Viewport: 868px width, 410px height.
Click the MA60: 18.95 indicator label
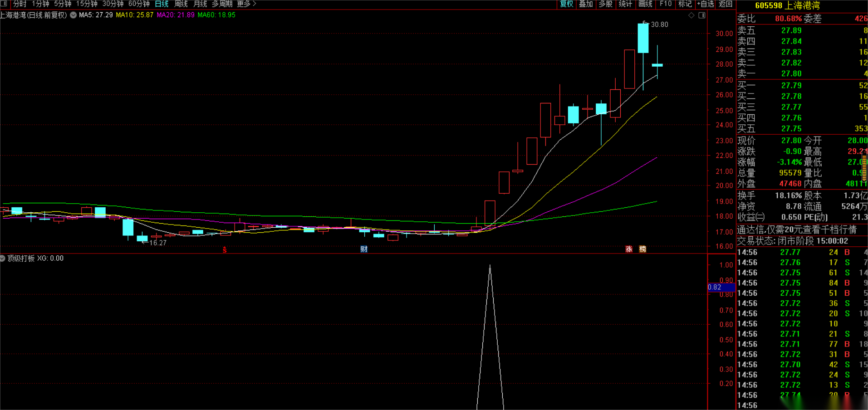(216, 15)
